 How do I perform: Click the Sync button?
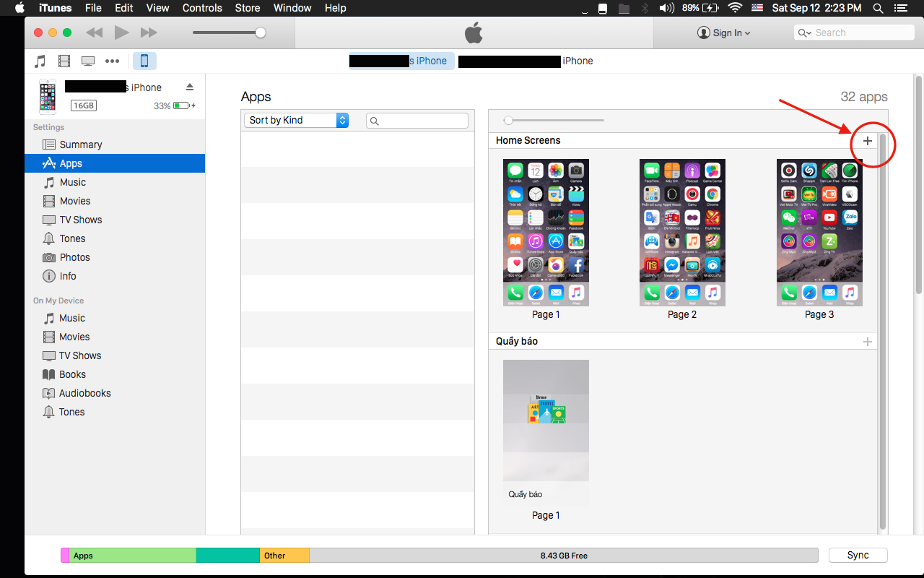(858, 555)
